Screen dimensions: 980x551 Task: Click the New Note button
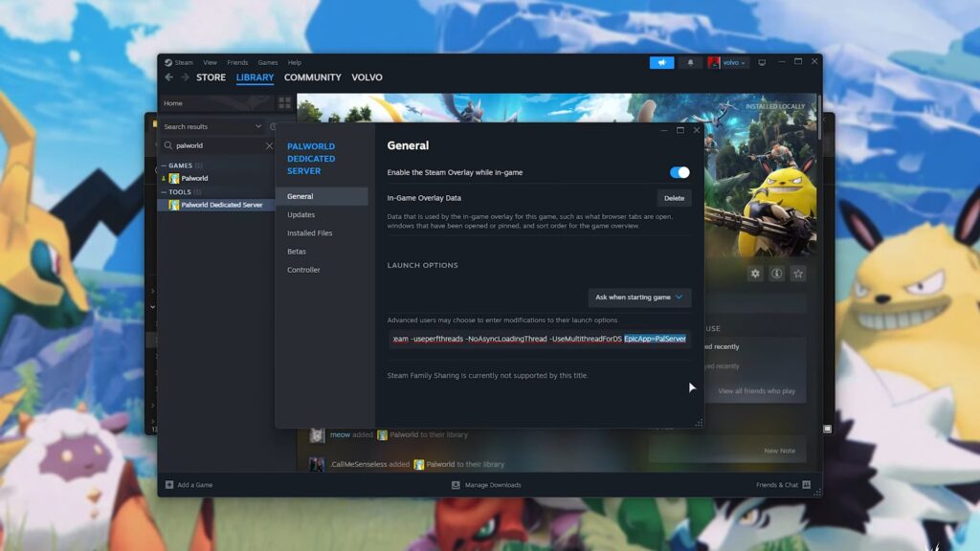point(779,451)
